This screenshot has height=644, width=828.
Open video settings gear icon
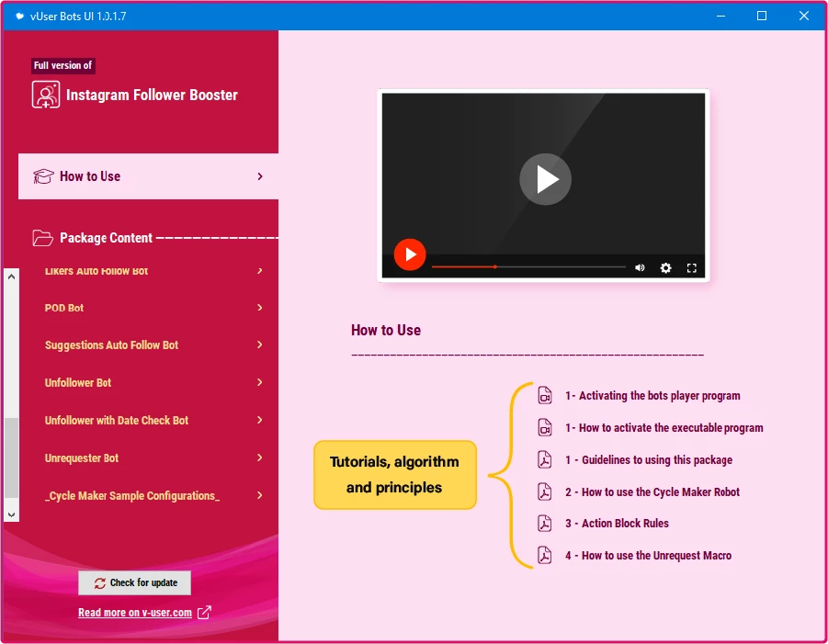point(666,267)
